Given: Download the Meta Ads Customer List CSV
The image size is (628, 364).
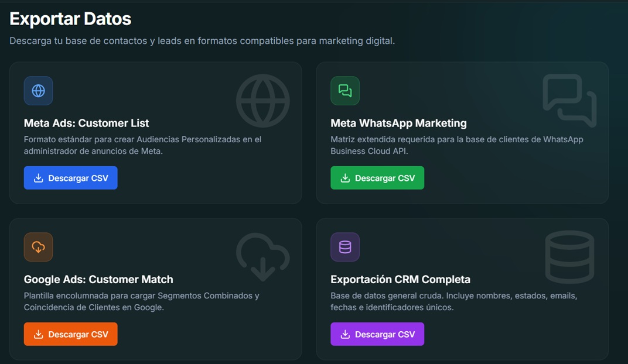Looking at the screenshot, I should click(x=70, y=178).
